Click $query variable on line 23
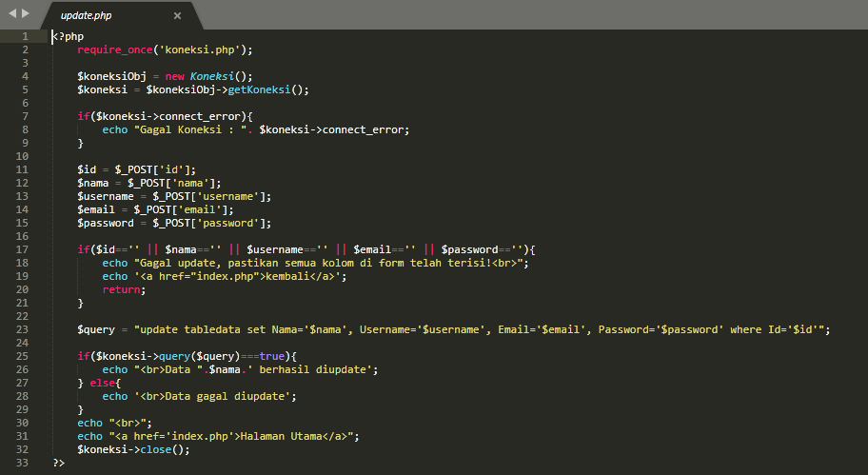The height and width of the screenshot is (475, 868). 96,329
